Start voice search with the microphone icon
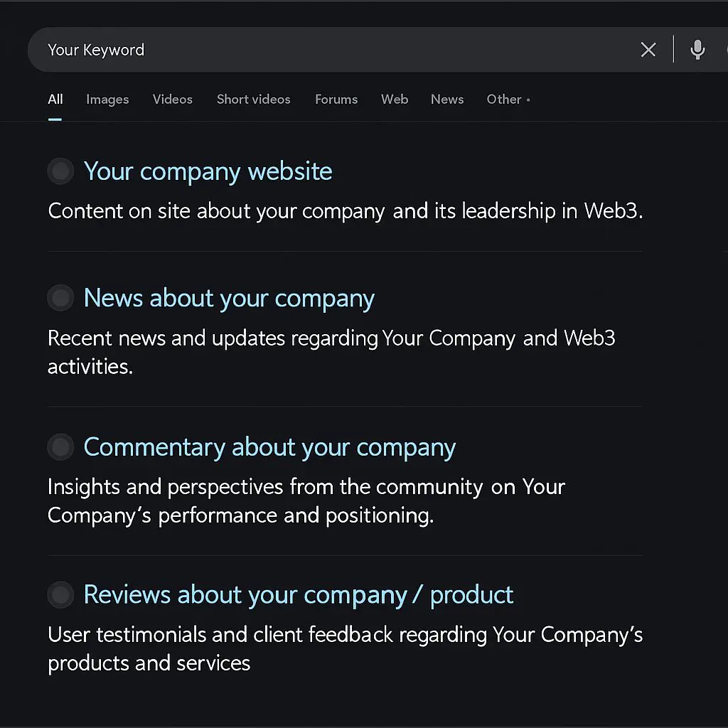Viewport: 728px width, 728px height. [697, 50]
